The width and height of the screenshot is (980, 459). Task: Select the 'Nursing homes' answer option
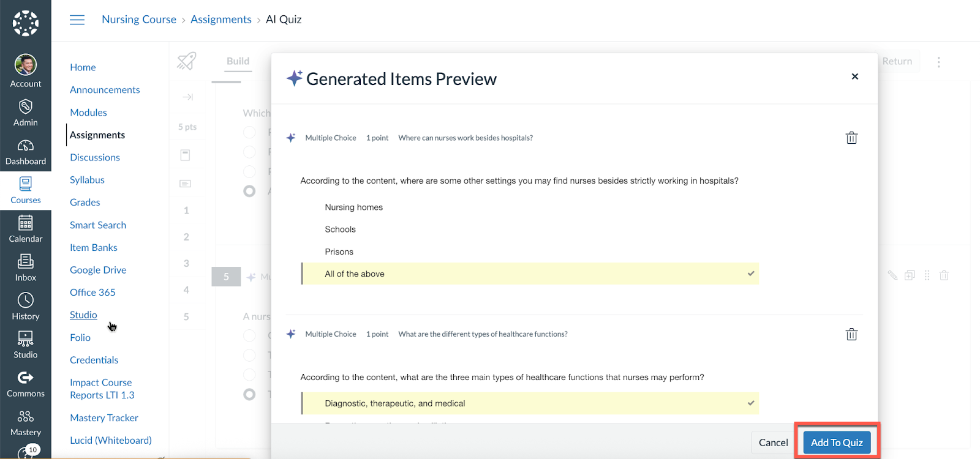[353, 207]
